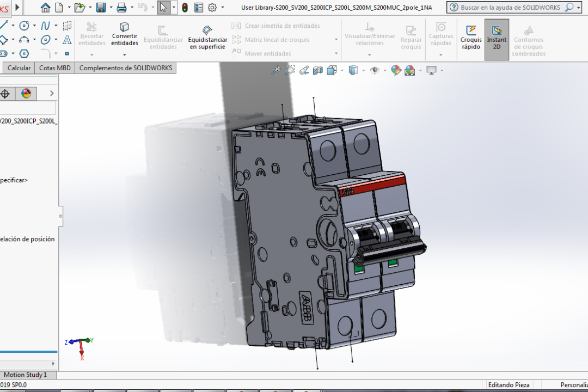Image resolution: width=588 pixels, height=392 pixels.
Task: Select the Ellipse sketch tool
Action: click(45, 39)
